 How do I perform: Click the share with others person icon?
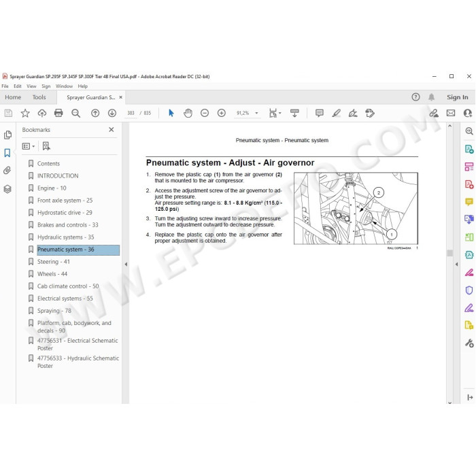pyautogui.click(x=468, y=114)
